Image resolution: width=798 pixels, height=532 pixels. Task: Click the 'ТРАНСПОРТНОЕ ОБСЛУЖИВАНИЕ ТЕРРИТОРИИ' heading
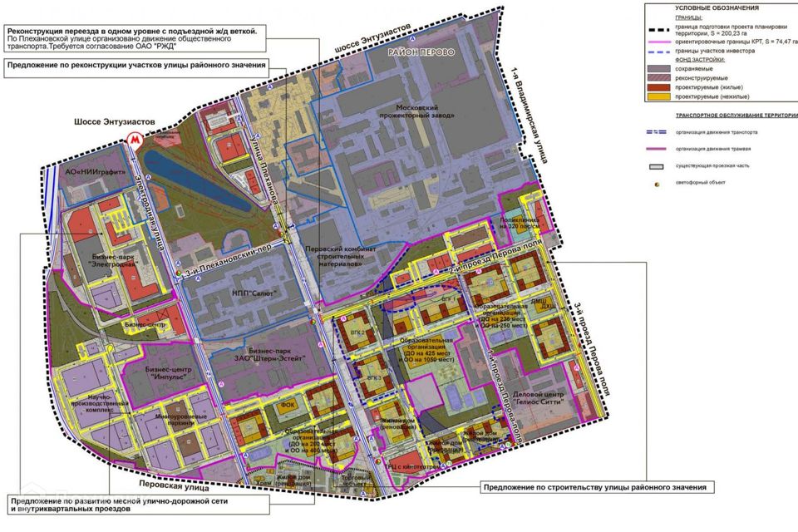tap(736, 116)
